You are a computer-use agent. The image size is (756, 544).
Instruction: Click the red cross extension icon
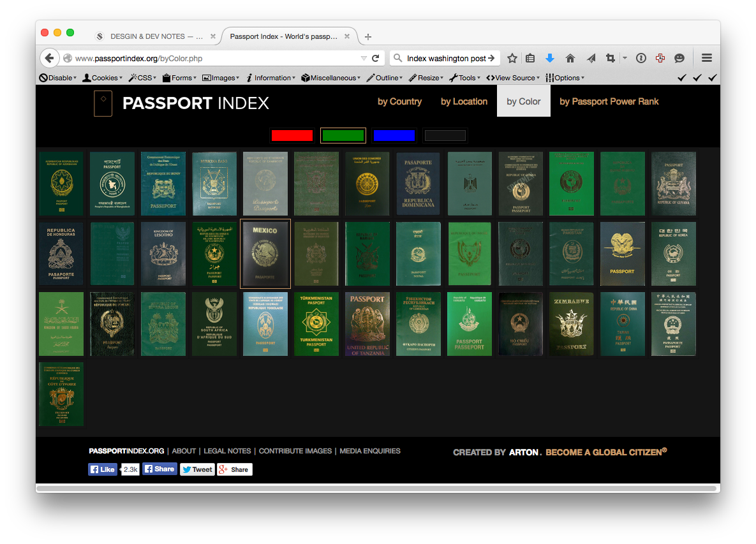point(660,58)
